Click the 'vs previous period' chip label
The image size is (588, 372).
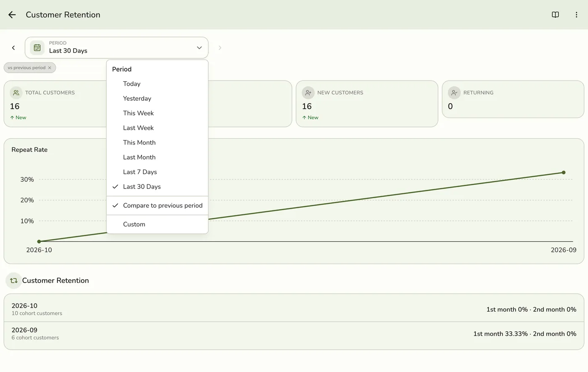pos(26,68)
